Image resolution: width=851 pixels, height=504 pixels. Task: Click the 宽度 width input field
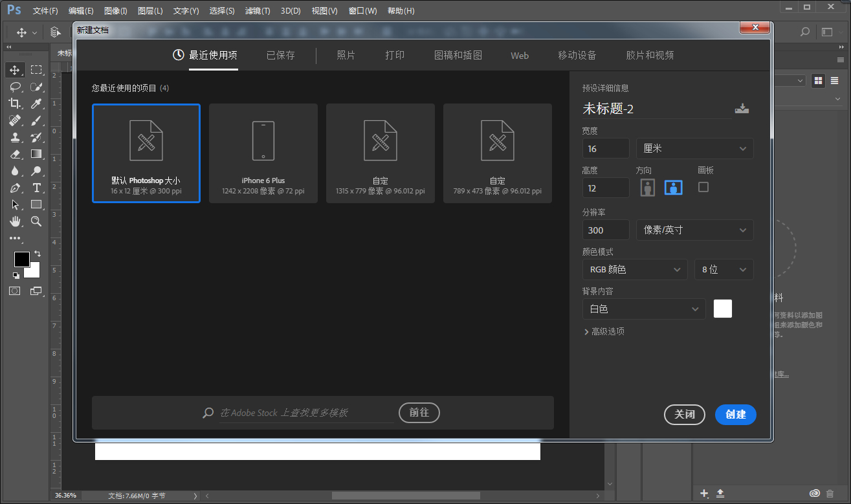pos(606,148)
